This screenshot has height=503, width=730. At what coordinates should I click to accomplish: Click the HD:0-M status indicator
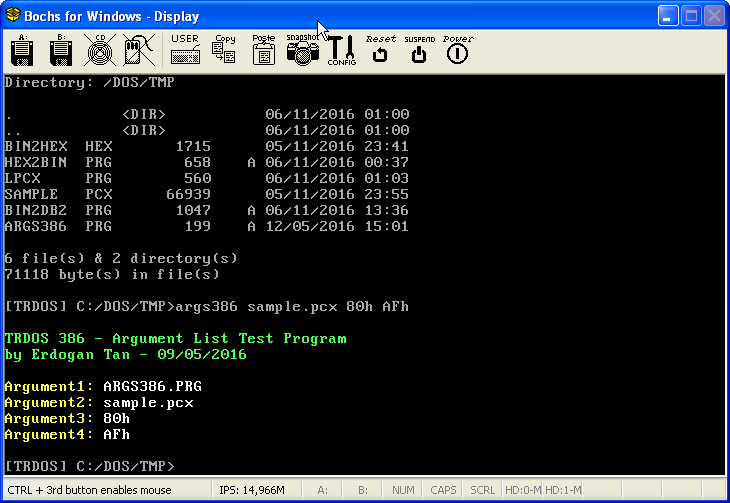click(523, 490)
